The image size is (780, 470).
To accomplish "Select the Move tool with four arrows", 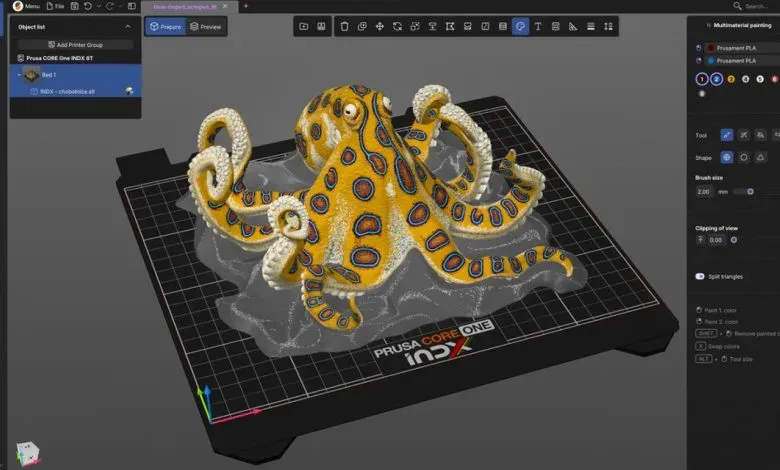I will pyautogui.click(x=380, y=26).
